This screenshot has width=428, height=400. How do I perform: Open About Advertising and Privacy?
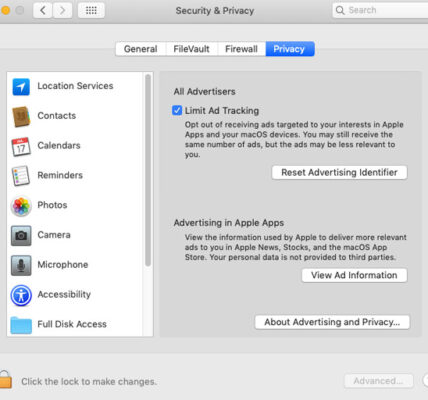click(x=332, y=322)
